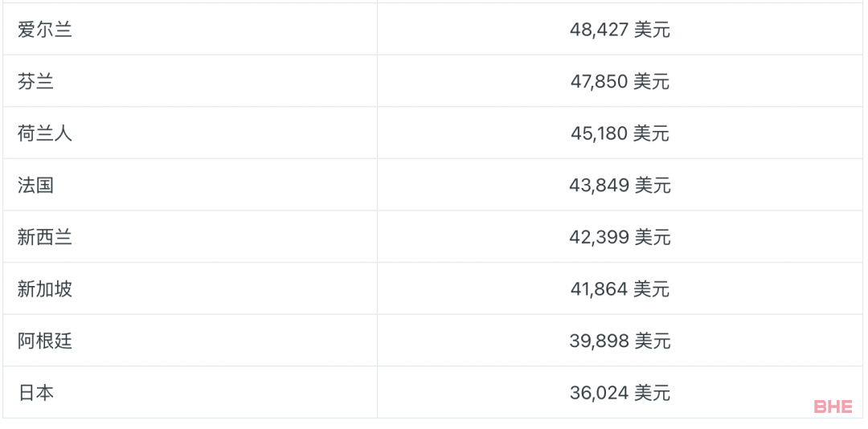Select the 41,864 美元 value
The height and width of the screenshot is (429, 868).
click(x=620, y=289)
